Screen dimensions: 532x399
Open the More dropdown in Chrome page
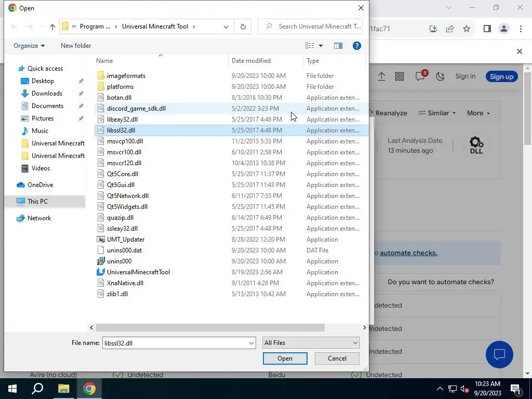pos(478,113)
